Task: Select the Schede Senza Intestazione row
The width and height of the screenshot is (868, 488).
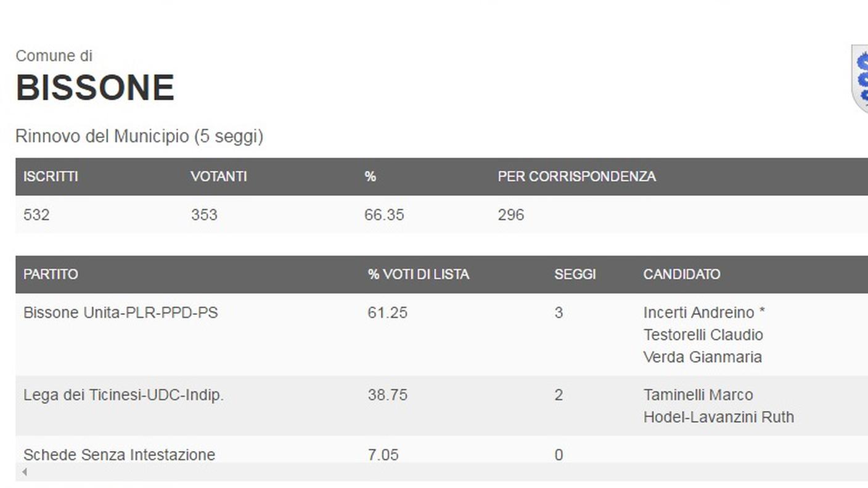Action: point(441,450)
